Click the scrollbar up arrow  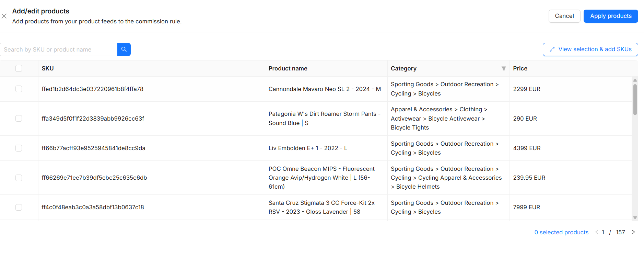click(x=635, y=80)
